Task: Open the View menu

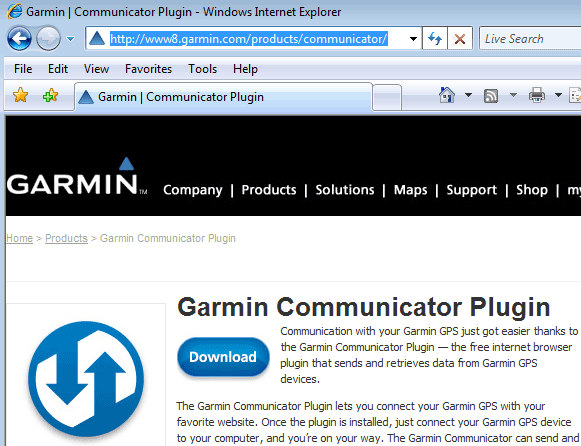Action: tap(96, 69)
